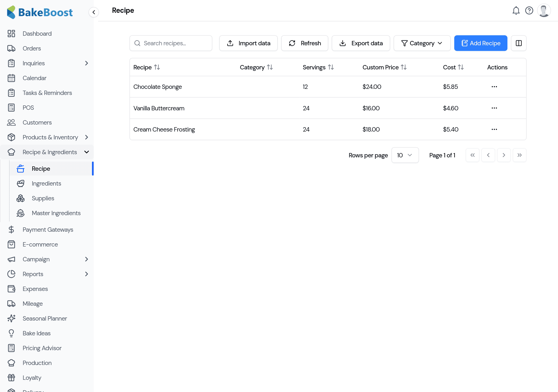Go to last page of results
Image resolution: width=558 pixels, height=392 pixels.
pos(520,155)
